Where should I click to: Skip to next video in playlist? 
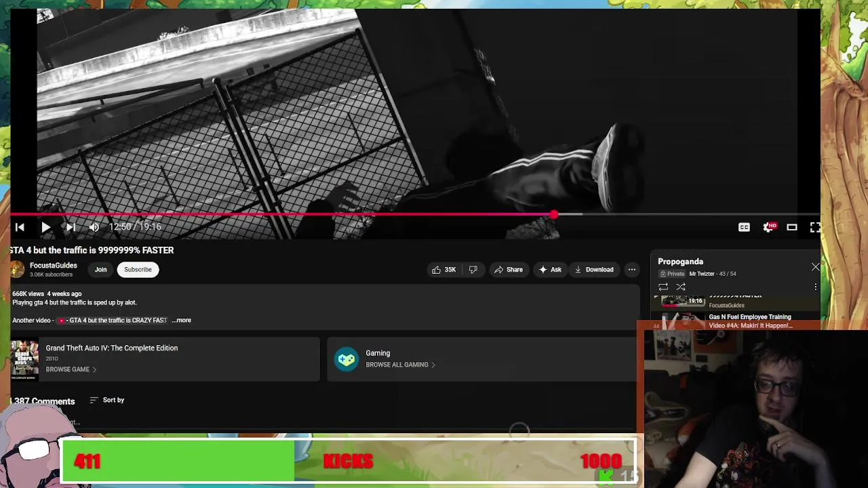click(71, 227)
